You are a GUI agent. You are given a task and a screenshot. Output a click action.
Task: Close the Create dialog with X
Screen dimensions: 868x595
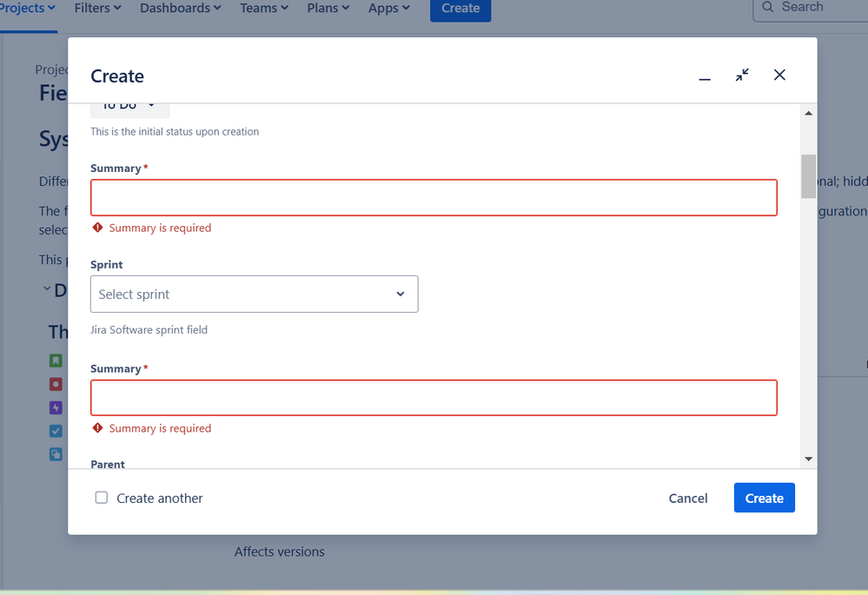coord(779,75)
